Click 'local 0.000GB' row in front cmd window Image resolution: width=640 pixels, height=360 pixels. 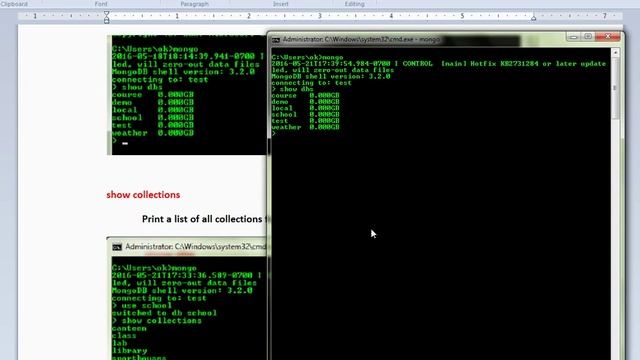tap(305, 108)
